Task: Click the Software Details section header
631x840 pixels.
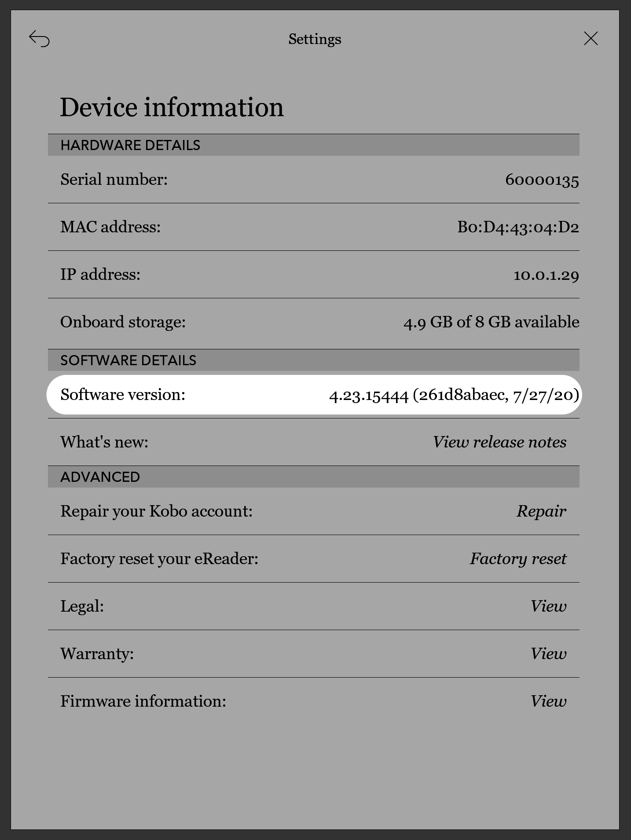Action: tap(128, 360)
